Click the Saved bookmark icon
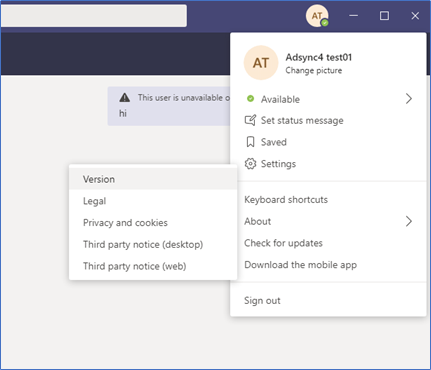431x370 pixels. pyautogui.click(x=250, y=142)
